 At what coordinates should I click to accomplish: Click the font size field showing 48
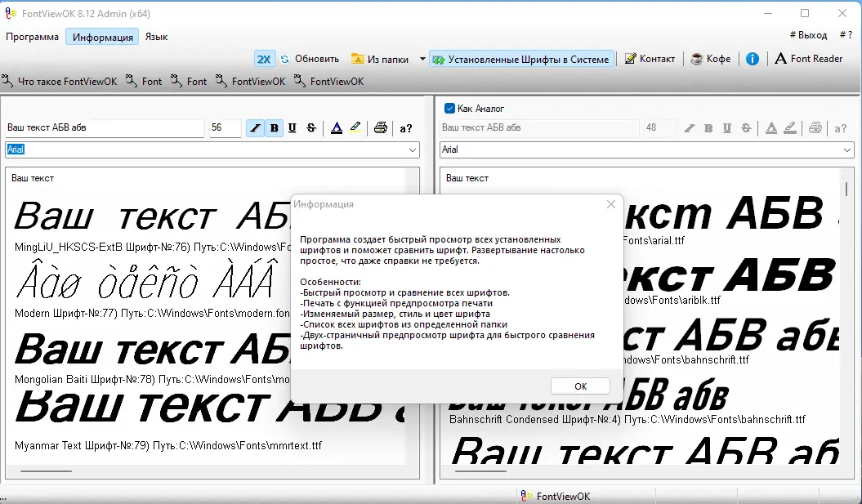(x=659, y=127)
